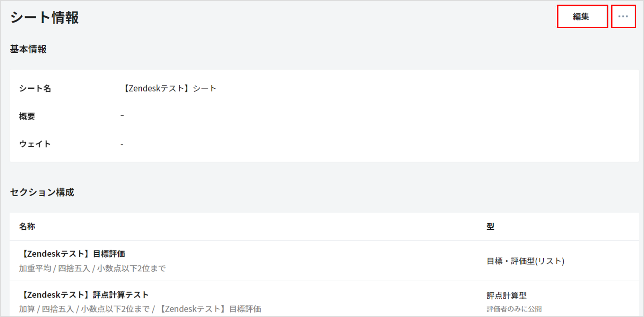Select the 【Zendeskテスト】シート name value
Screen dimensions: 644x317
coord(169,88)
